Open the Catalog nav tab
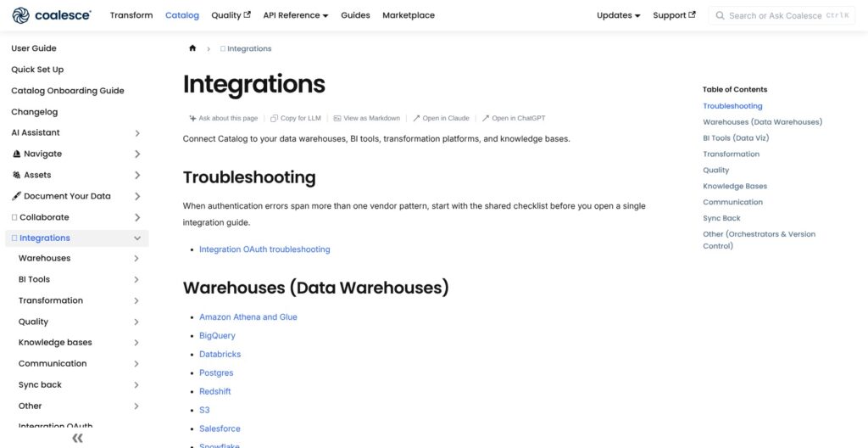This screenshot has width=868, height=448. (182, 15)
